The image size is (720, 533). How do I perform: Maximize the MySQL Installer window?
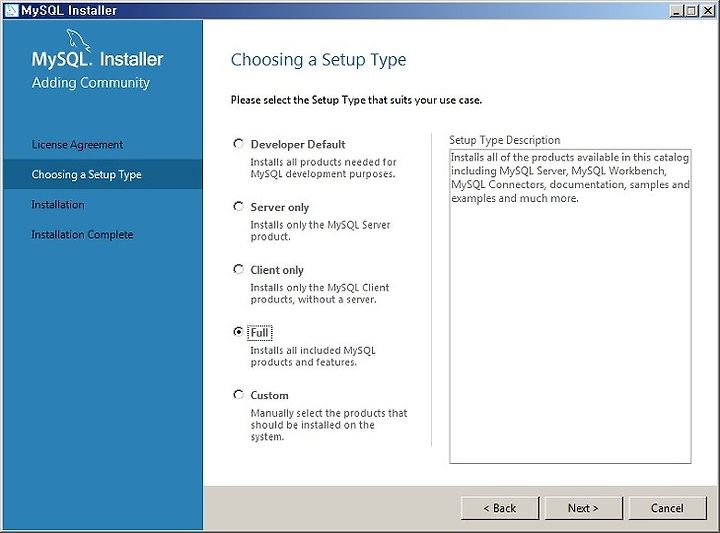pos(691,11)
